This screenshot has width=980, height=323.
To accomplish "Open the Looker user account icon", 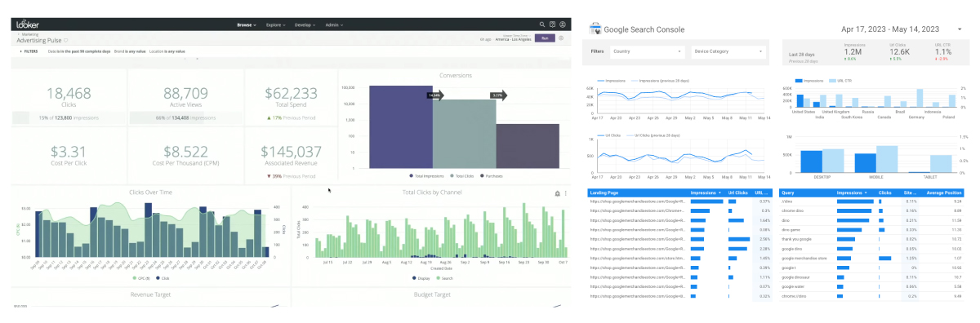I will click(x=563, y=24).
